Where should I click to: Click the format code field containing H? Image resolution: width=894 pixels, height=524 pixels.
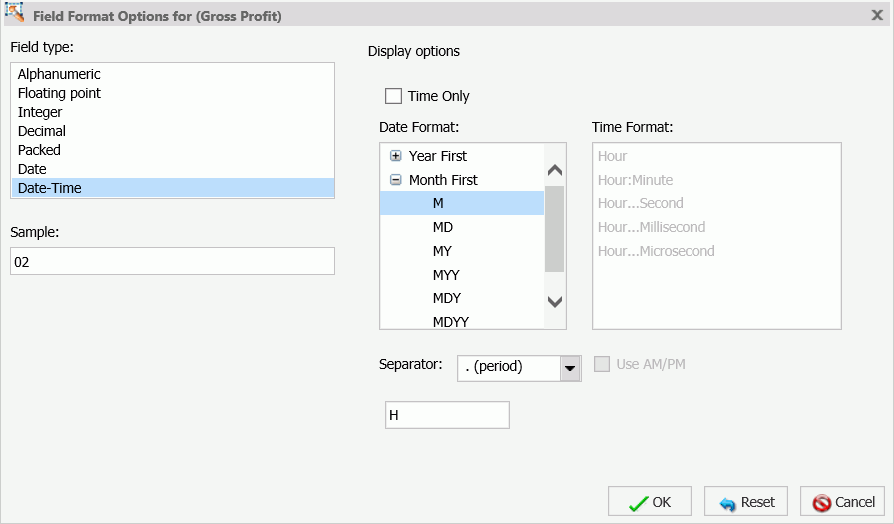click(x=447, y=415)
